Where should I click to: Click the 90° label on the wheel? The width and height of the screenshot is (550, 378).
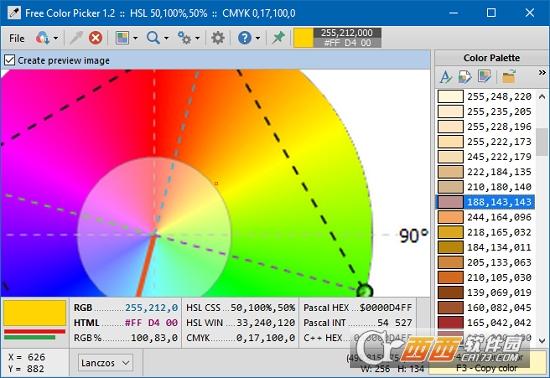[x=414, y=236]
